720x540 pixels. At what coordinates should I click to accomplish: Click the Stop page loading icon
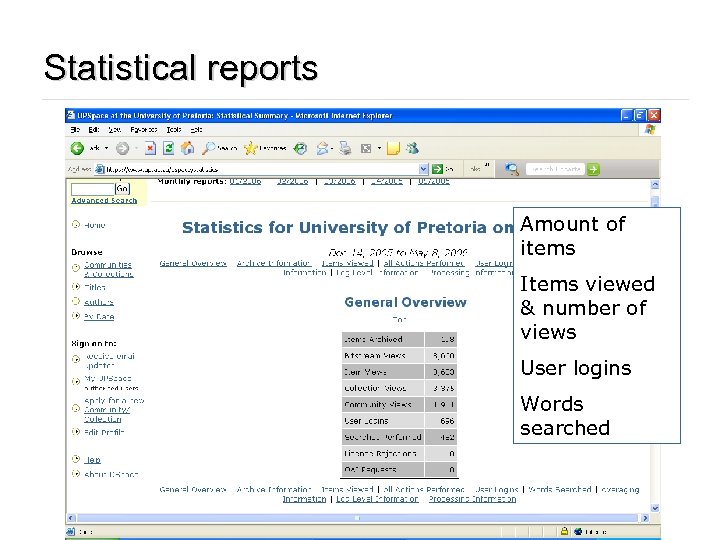150,148
